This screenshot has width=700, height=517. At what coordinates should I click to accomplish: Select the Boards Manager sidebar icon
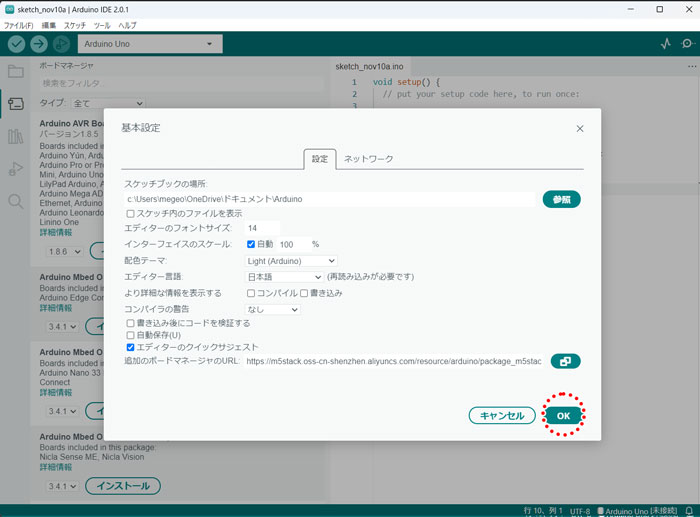coord(16,104)
